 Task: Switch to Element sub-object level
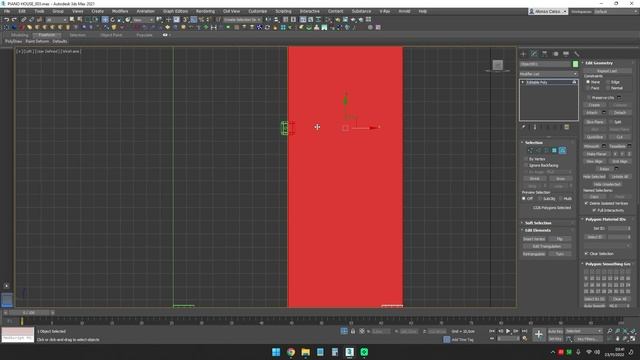pos(562,151)
